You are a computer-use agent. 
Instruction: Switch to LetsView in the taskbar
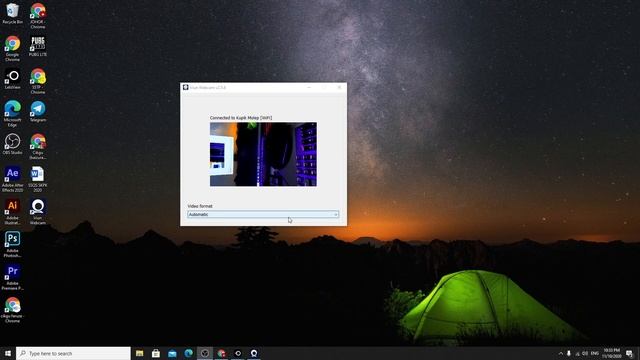[x=238, y=353]
